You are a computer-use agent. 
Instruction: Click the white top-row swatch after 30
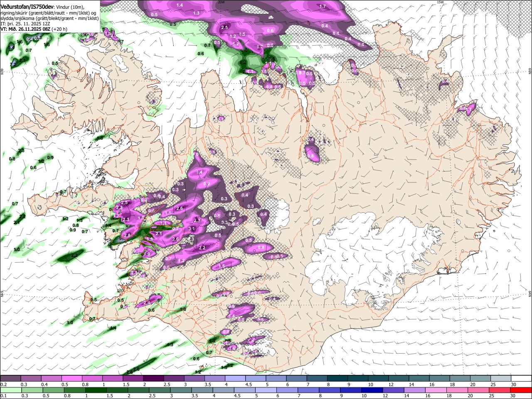tap(521, 379)
